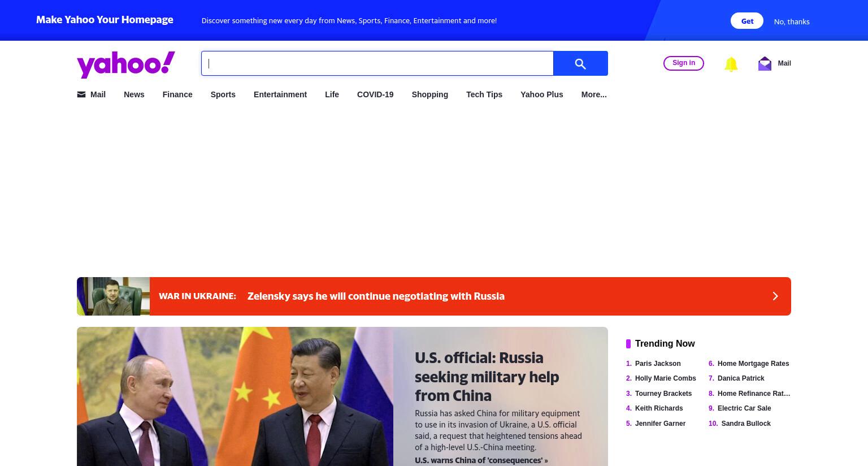Image resolution: width=868 pixels, height=466 pixels.
Task: Click the Yahoo logo
Action: (x=126, y=64)
